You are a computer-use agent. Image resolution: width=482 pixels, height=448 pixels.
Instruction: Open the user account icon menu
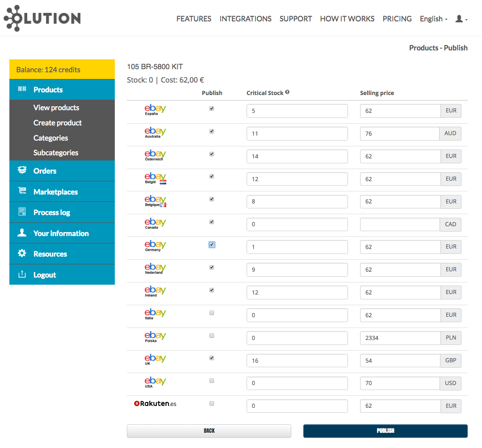coord(461,19)
